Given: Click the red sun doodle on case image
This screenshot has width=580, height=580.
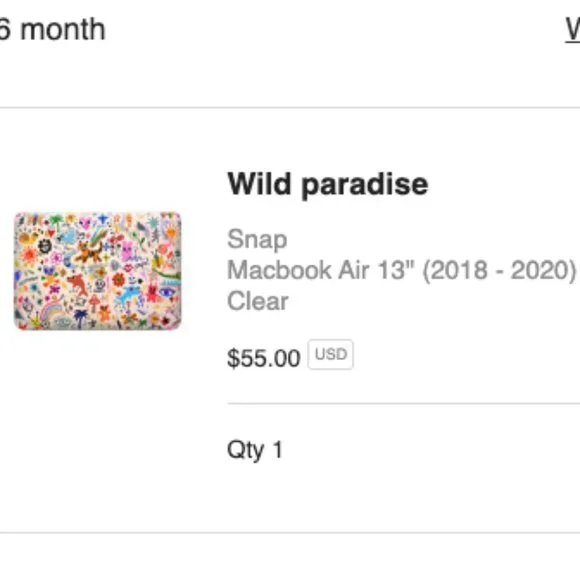Looking at the screenshot, I should (x=29, y=255).
